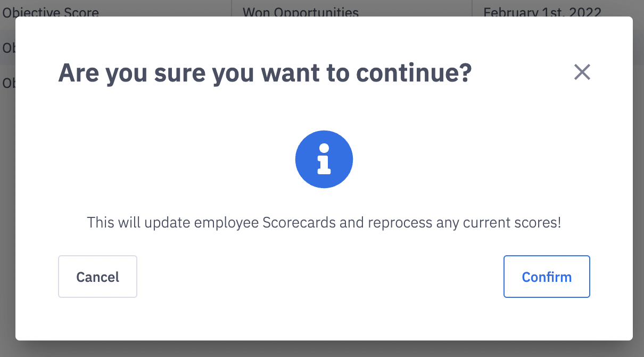The height and width of the screenshot is (357, 644).
Task: Cancel the Scorecard update
Action: (x=97, y=277)
